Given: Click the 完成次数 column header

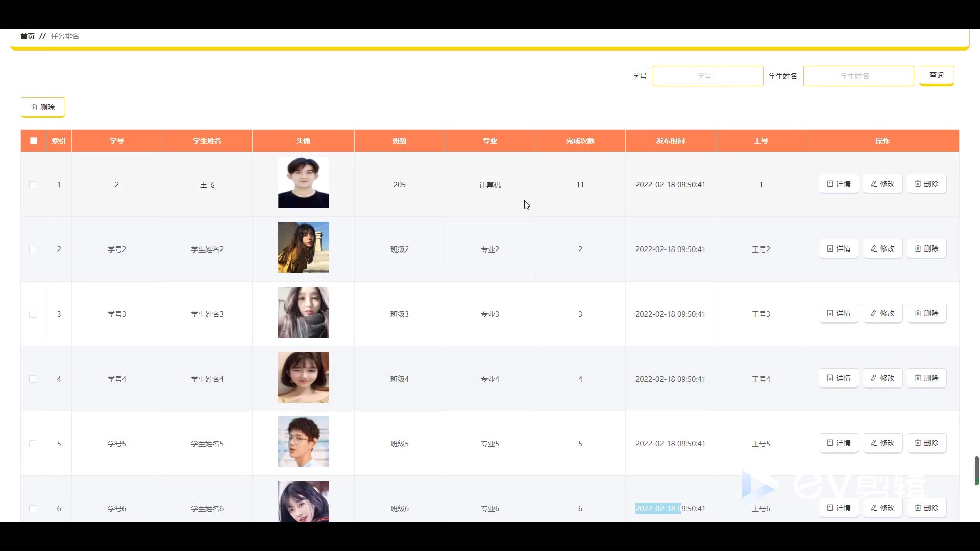Looking at the screenshot, I should (580, 141).
